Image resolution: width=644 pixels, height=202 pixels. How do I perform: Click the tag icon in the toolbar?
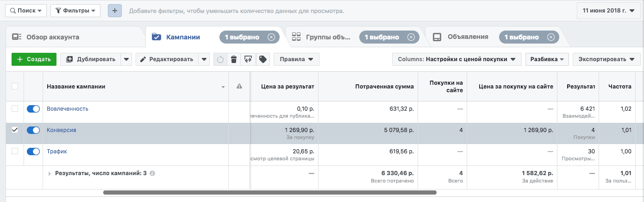pos(263,59)
